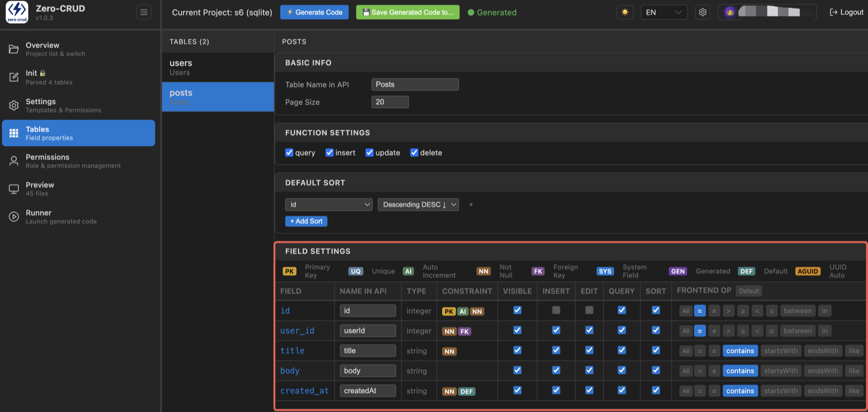Open the Overview folder icon item

point(14,49)
